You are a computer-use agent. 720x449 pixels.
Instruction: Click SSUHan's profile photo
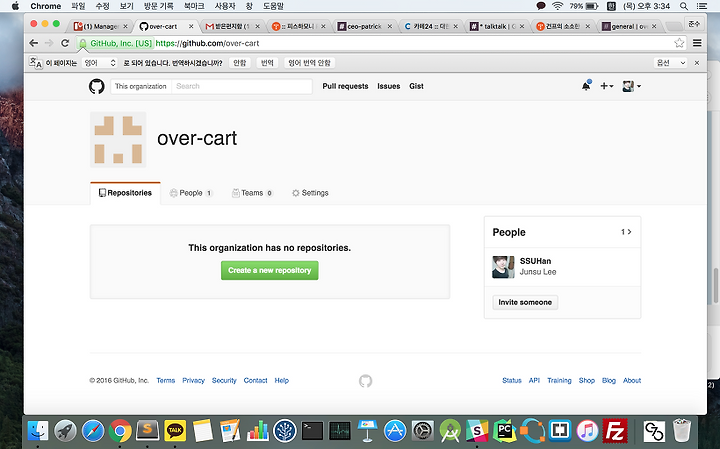pyautogui.click(x=503, y=267)
